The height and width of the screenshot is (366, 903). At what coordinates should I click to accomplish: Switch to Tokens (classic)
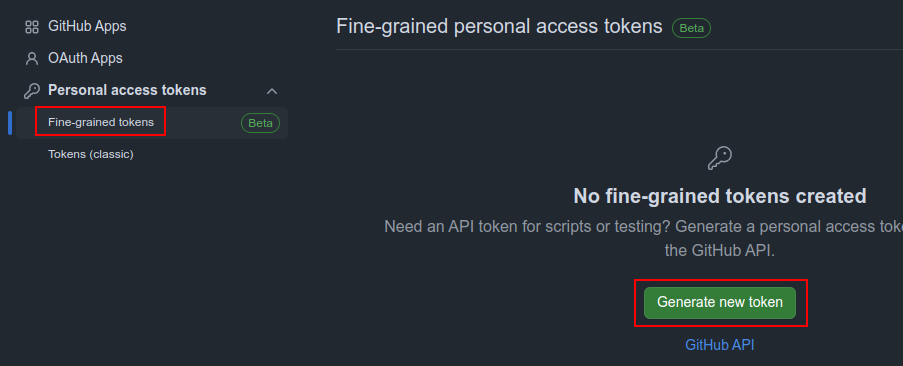click(91, 154)
